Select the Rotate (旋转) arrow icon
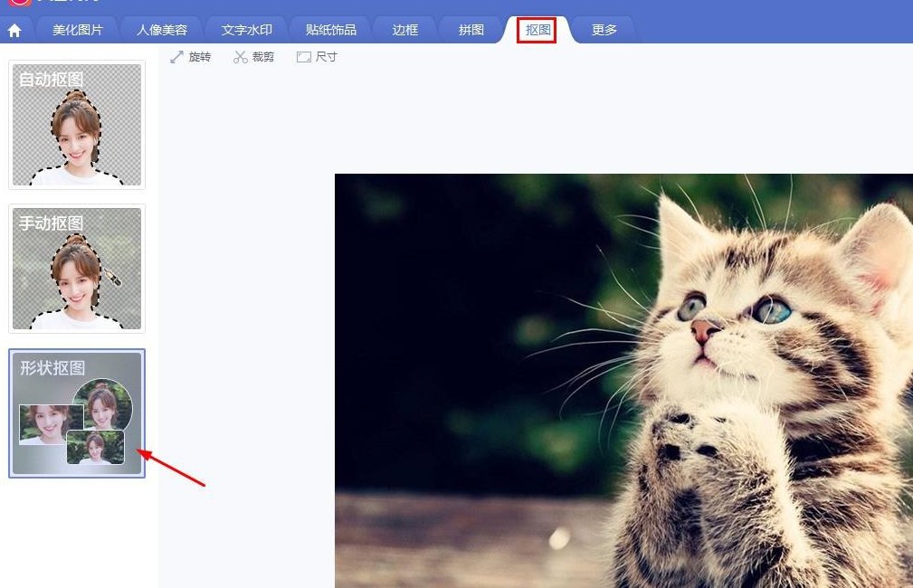 [x=179, y=56]
